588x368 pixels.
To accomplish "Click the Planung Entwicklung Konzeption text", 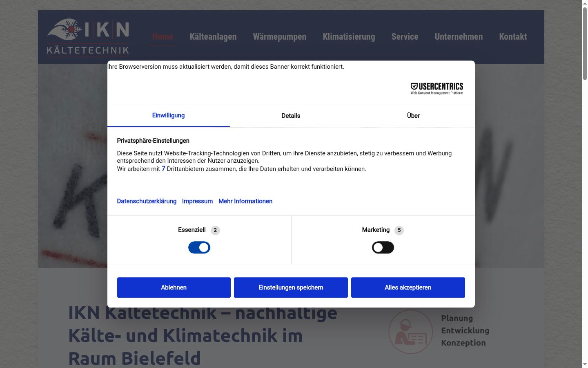I will click(465, 330).
